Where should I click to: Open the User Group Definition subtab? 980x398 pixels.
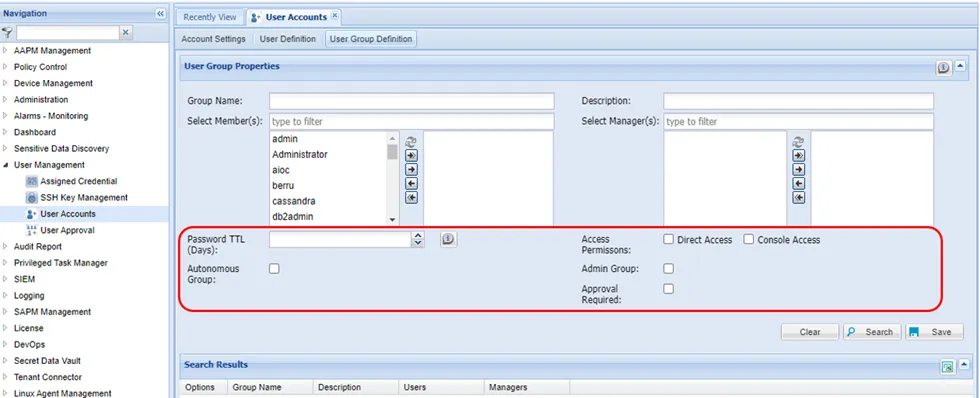(x=371, y=39)
